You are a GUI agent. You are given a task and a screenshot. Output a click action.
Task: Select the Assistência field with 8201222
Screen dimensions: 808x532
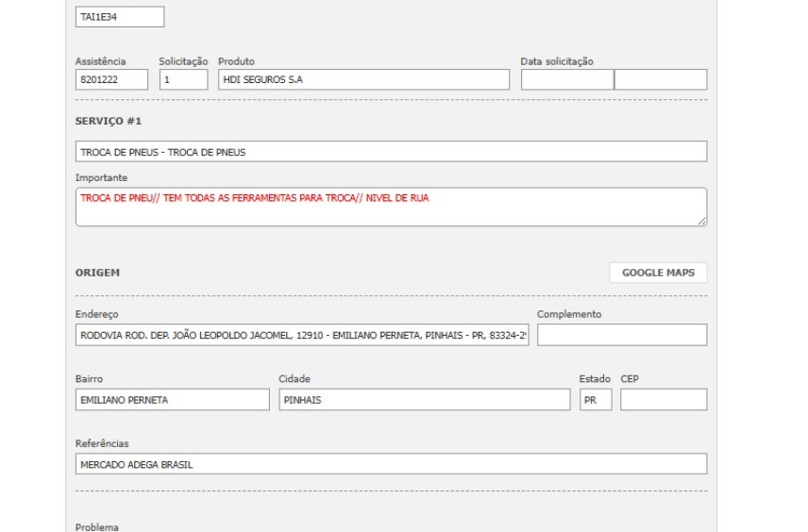111,80
